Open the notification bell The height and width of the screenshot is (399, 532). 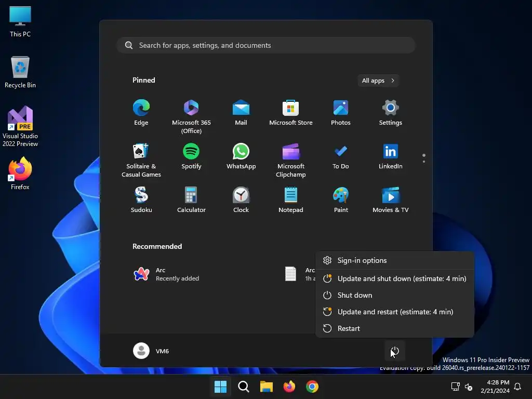(517, 387)
